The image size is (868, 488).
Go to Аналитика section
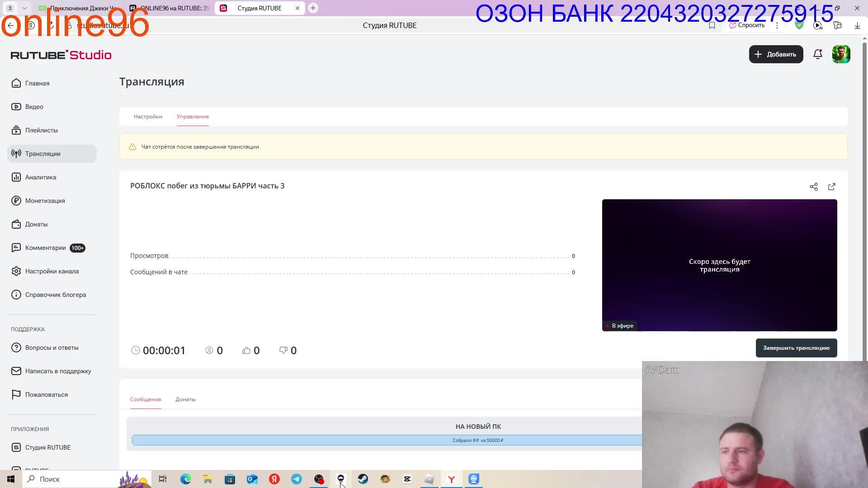click(x=40, y=177)
